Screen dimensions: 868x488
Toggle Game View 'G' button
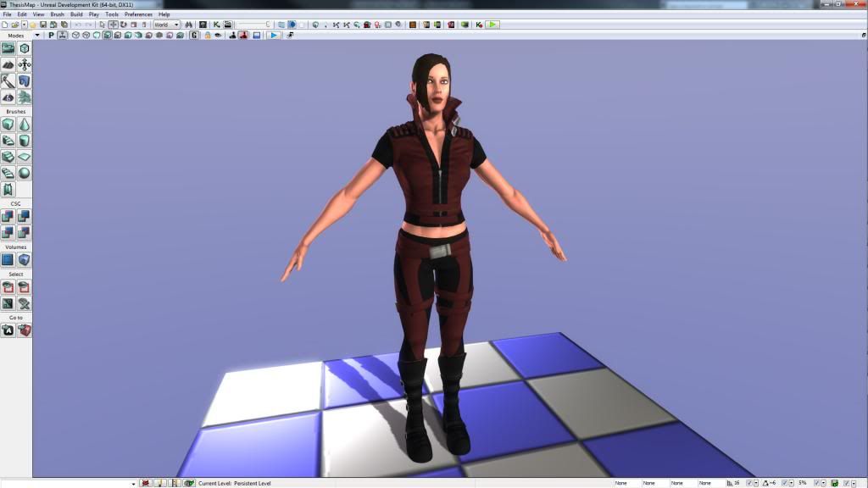(x=194, y=36)
